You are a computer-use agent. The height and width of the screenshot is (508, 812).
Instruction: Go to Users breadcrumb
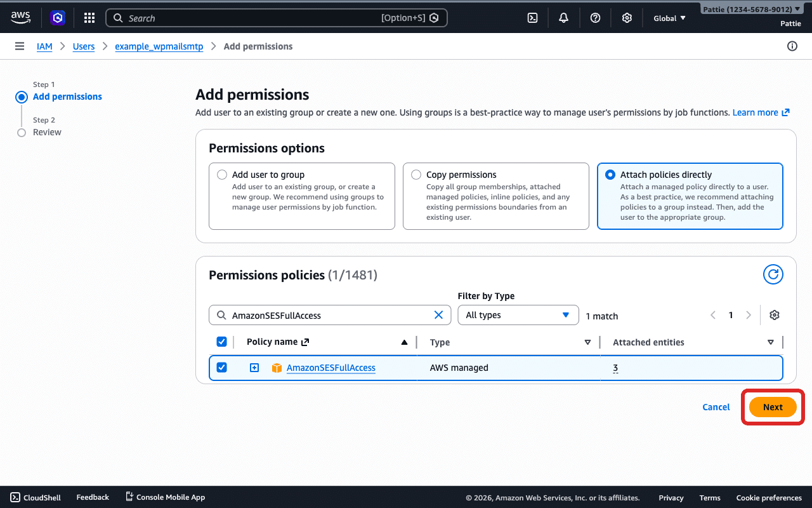[x=84, y=46]
